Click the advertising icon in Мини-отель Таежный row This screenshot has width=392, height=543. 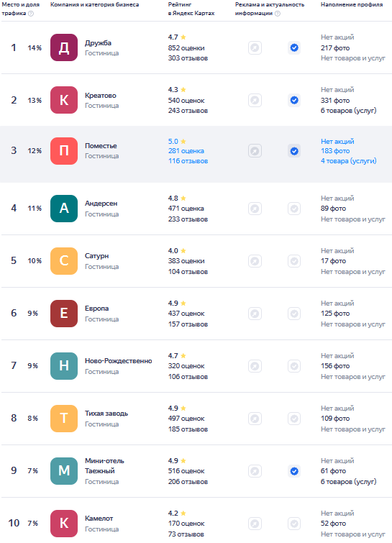tap(255, 471)
